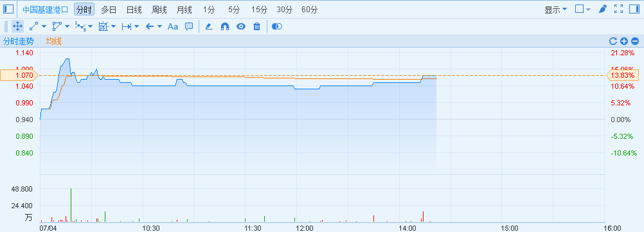This screenshot has width=644, height=232.
Task: Click the 0.840 price axis label
Action: pyautogui.click(x=24, y=153)
